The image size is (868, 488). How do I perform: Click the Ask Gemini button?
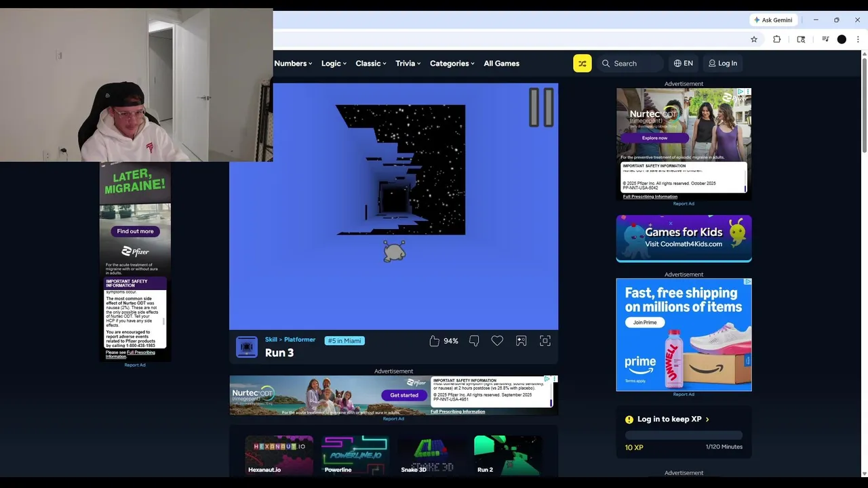coord(773,20)
